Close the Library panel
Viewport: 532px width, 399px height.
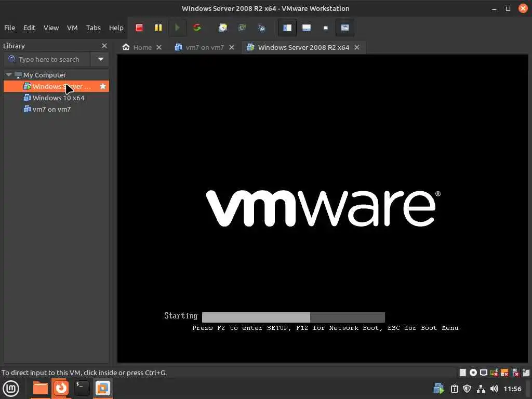(x=104, y=46)
